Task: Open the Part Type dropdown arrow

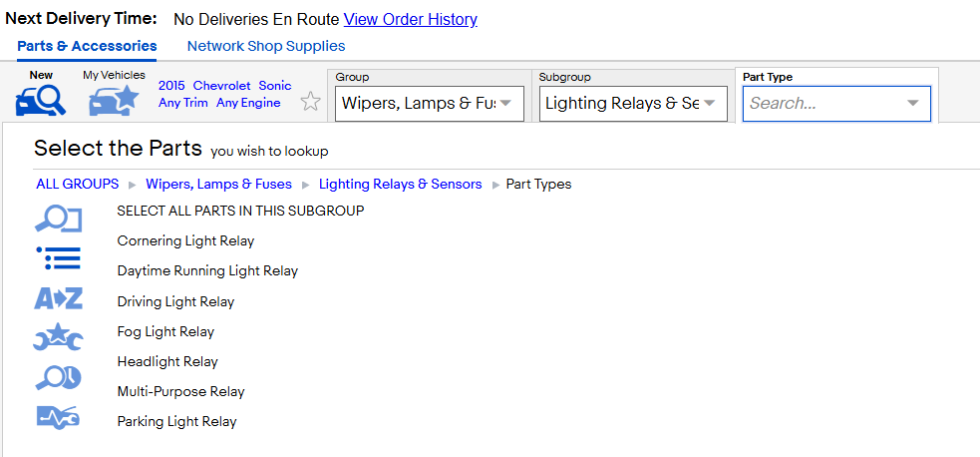Action: [913, 103]
